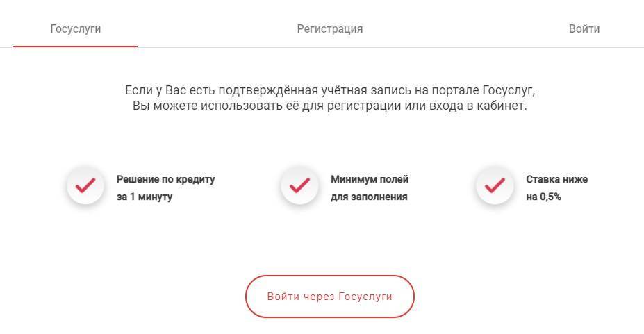Click the на 0,5% text line
The height and width of the screenshot is (334, 644).
pyautogui.click(x=543, y=197)
